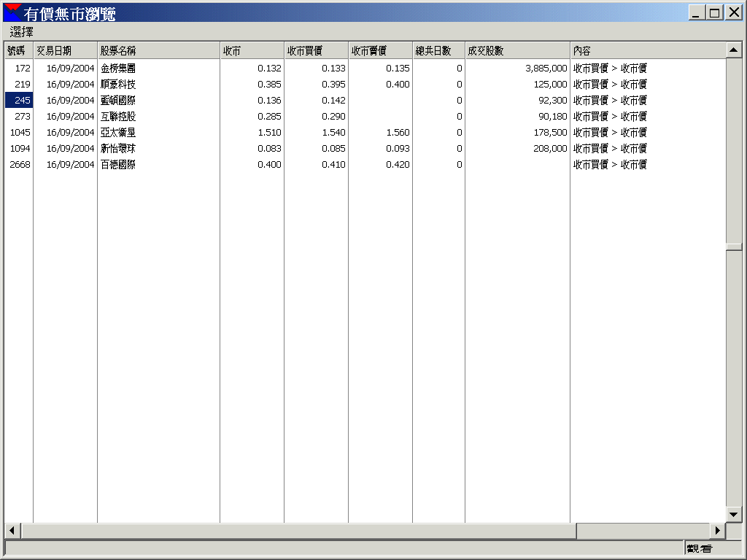Click the horizontal scrollbar left arrow
The image size is (747, 560).
coord(12,531)
